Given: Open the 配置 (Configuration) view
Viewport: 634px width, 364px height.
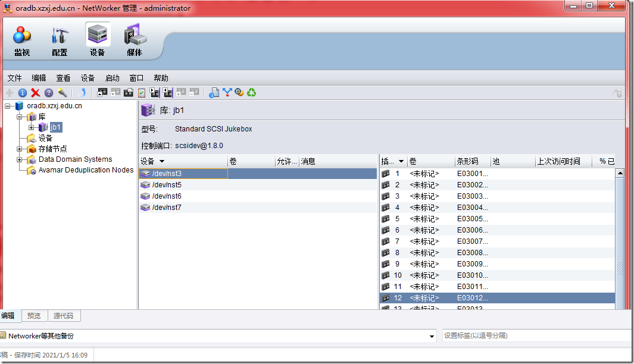Looking at the screenshot, I should (60, 40).
